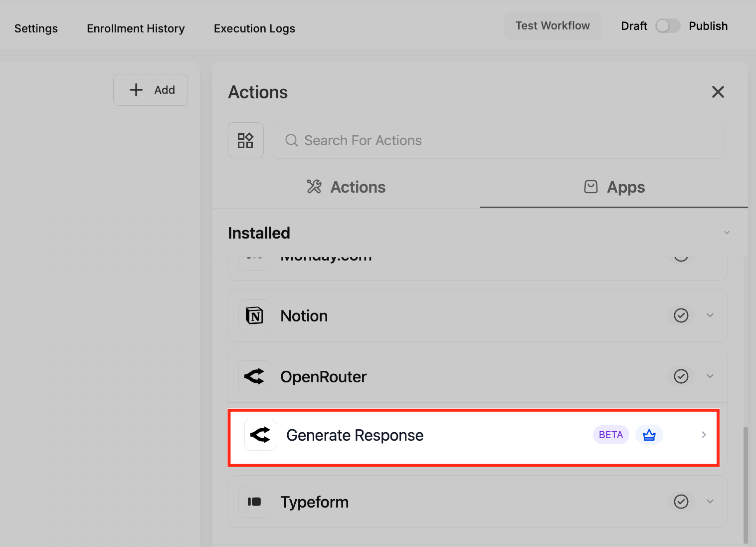Expand the Notion app chevron
The height and width of the screenshot is (547, 756).
tap(710, 315)
